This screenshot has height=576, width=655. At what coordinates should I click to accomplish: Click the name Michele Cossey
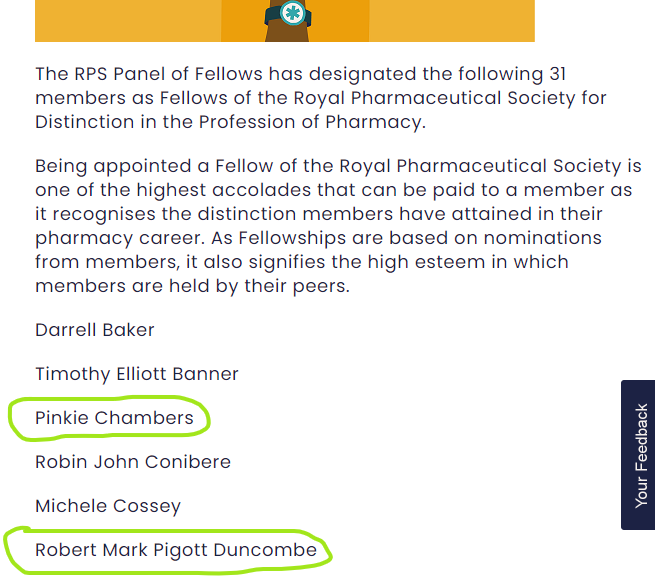[x=108, y=506]
